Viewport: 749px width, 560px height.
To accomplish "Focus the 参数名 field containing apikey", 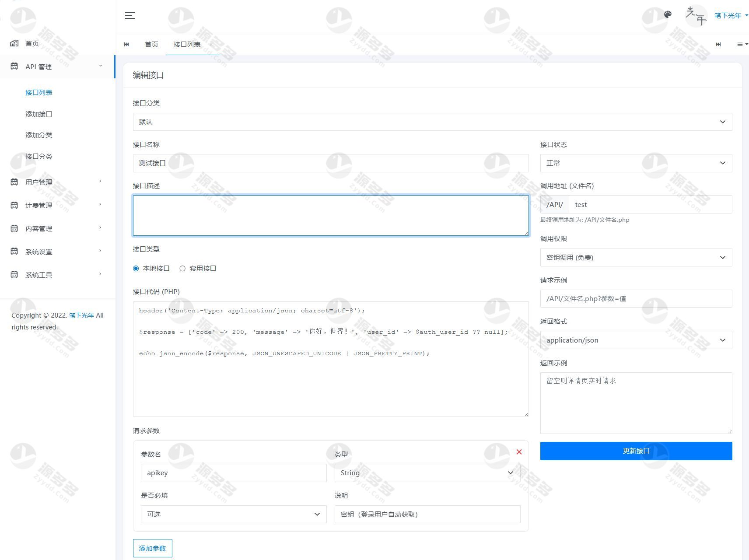I will click(234, 473).
